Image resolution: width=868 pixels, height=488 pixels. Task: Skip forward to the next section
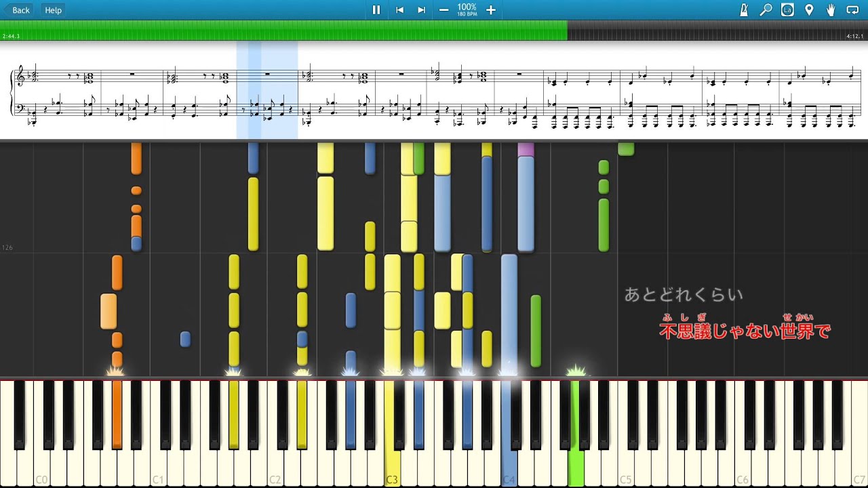(421, 10)
